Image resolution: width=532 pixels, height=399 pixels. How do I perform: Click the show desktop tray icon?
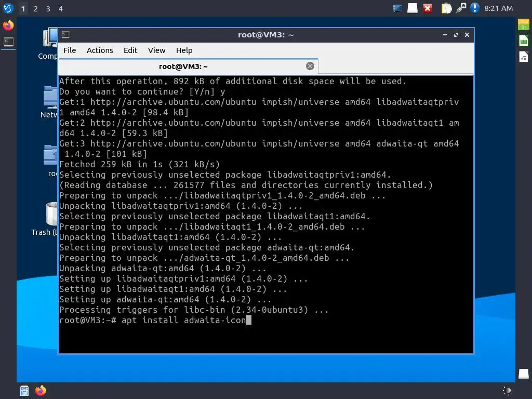[x=397, y=8]
